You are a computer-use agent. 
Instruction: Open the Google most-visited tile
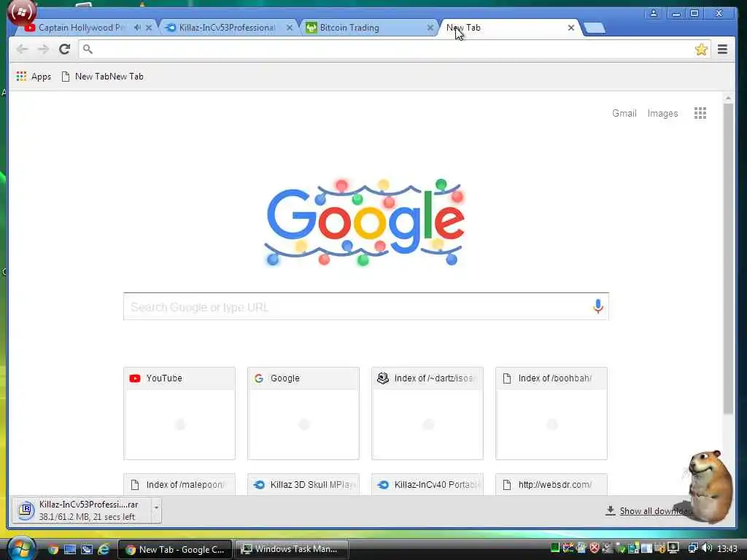tap(303, 413)
